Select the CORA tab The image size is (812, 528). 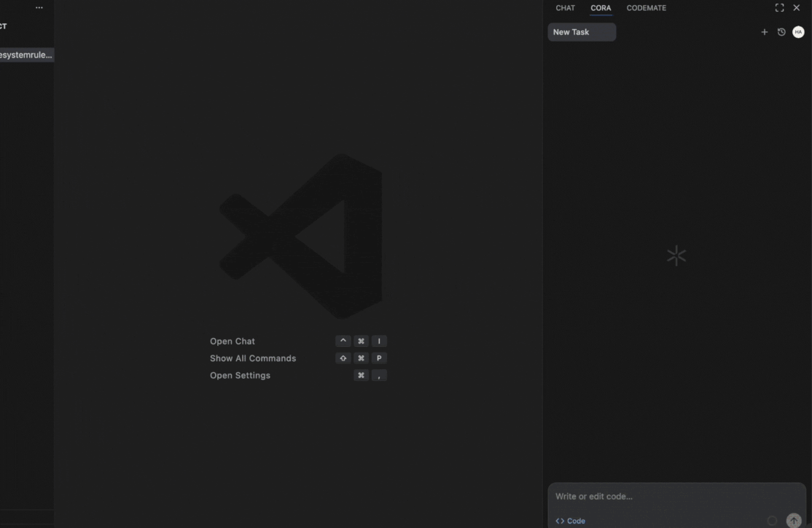(601, 8)
